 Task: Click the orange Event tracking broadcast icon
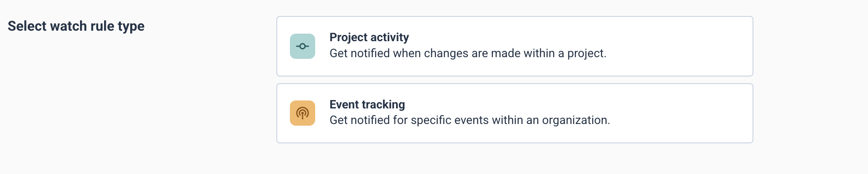(x=303, y=113)
